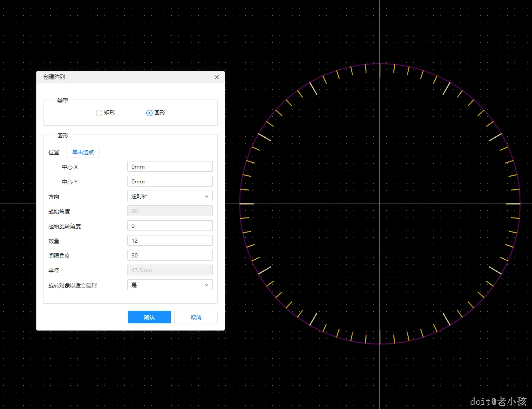Image resolution: width=532 pixels, height=409 pixels.
Task: Click the 方向 dropdown chevron arrow
Action: click(x=206, y=196)
